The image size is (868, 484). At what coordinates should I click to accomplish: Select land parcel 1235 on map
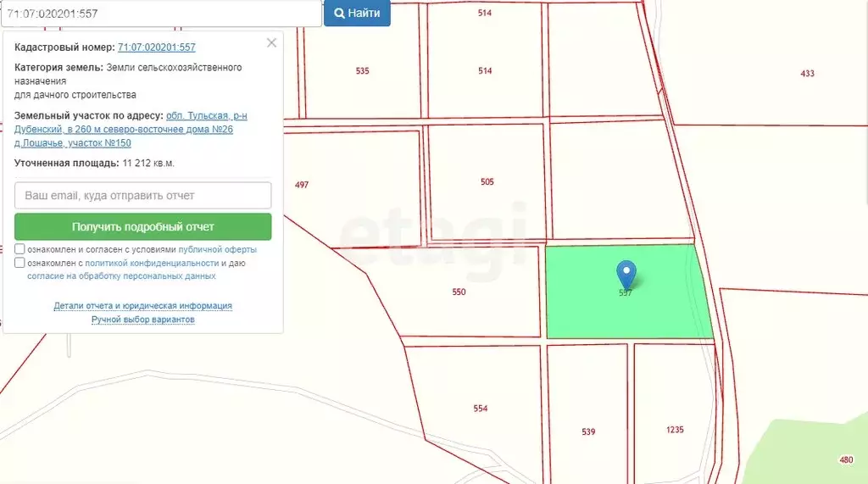(675, 430)
